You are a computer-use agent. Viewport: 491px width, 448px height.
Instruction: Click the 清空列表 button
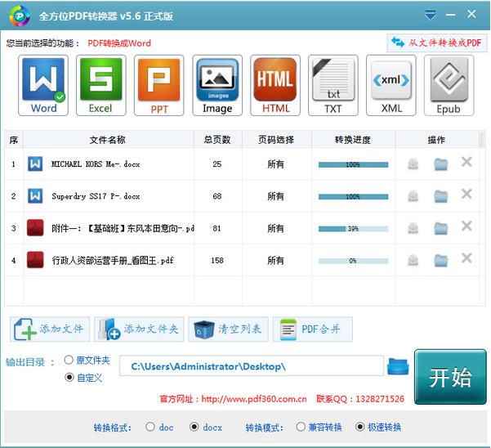pyautogui.click(x=226, y=329)
